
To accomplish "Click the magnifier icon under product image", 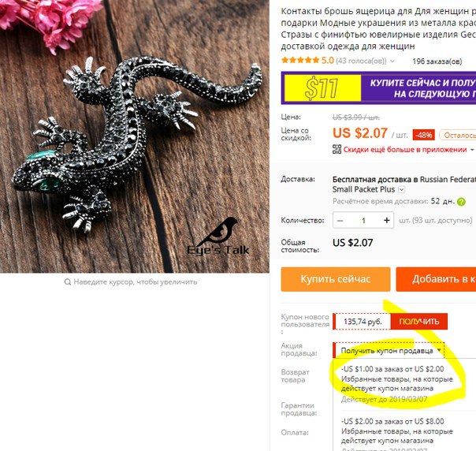I will tap(68, 282).
